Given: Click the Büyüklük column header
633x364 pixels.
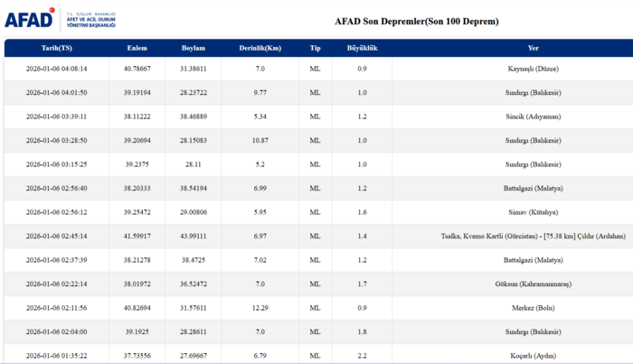Looking at the screenshot, I should click(x=362, y=48).
